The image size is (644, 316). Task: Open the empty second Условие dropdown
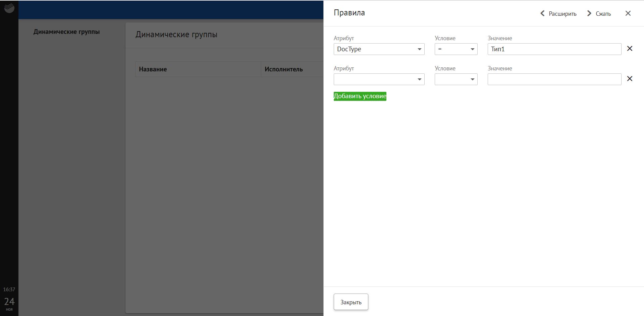pos(455,79)
